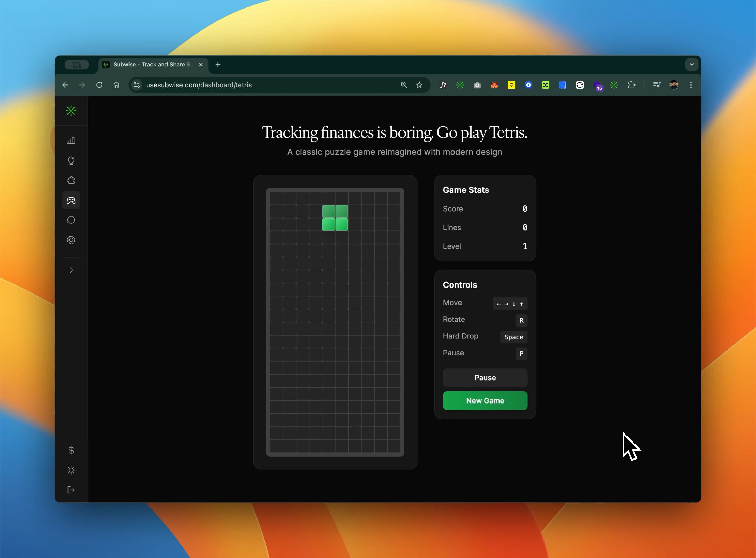The image size is (756, 558).
Task: Click the R key hint for Rotate
Action: 521,320
